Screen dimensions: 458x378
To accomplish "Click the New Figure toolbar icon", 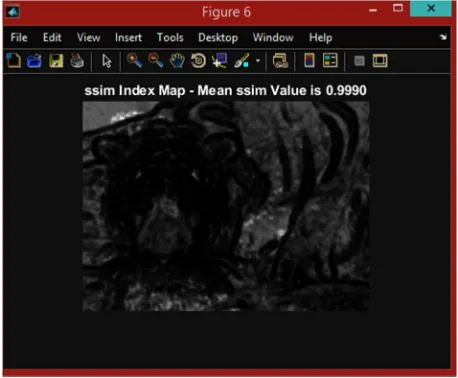I will (14, 61).
